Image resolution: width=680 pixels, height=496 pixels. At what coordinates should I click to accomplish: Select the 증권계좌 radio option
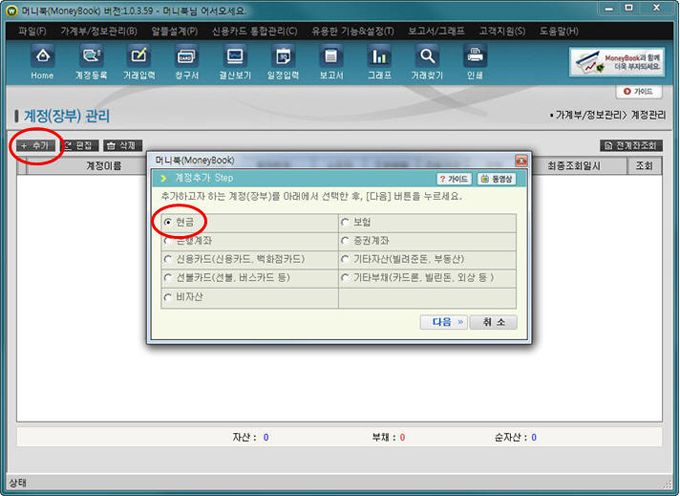click(346, 240)
